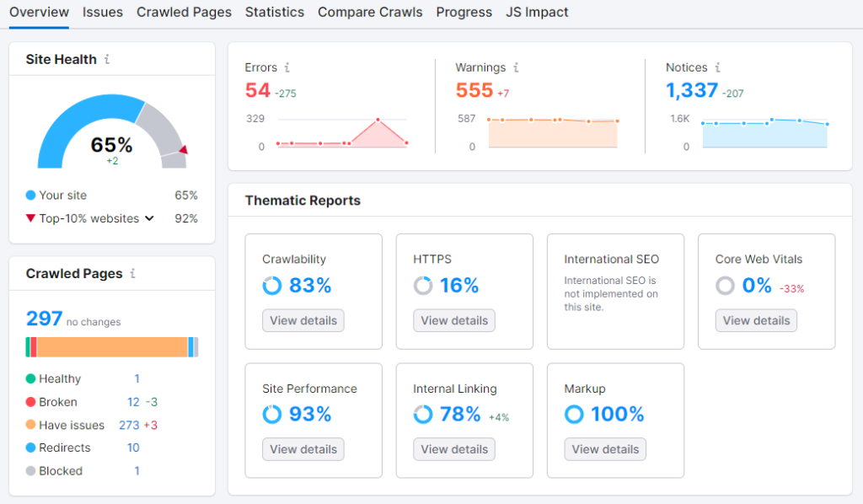
Task: Open the Compare Crawls tab
Action: (x=370, y=12)
